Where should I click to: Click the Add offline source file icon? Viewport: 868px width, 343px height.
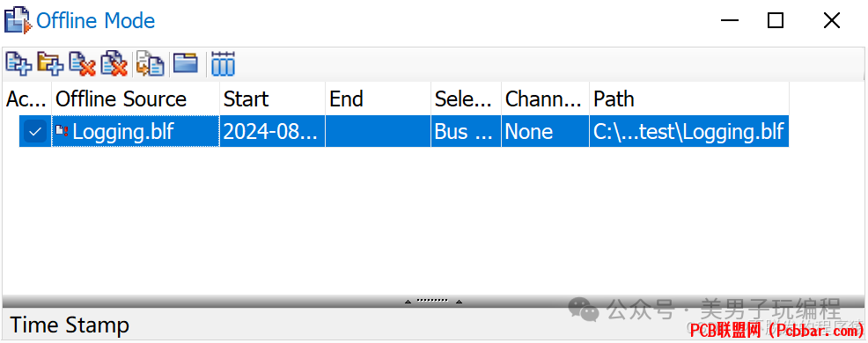pos(18,63)
